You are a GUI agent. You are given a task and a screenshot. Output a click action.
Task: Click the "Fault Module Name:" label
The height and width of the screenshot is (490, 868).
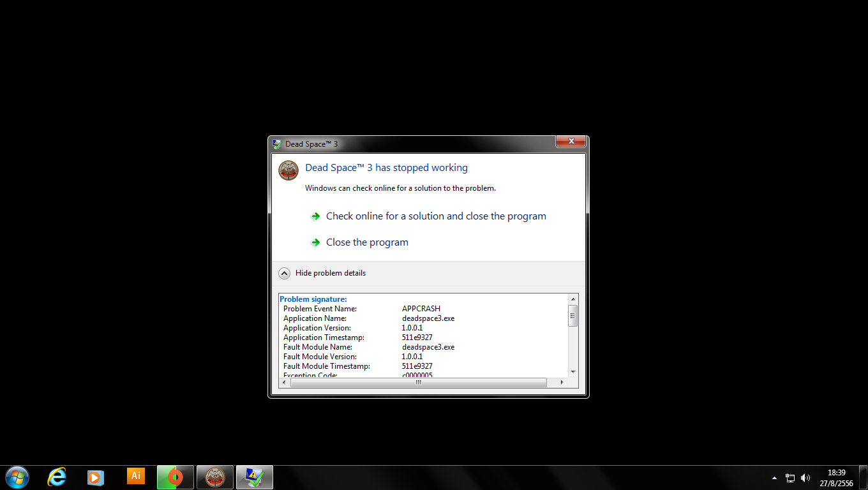tap(318, 347)
